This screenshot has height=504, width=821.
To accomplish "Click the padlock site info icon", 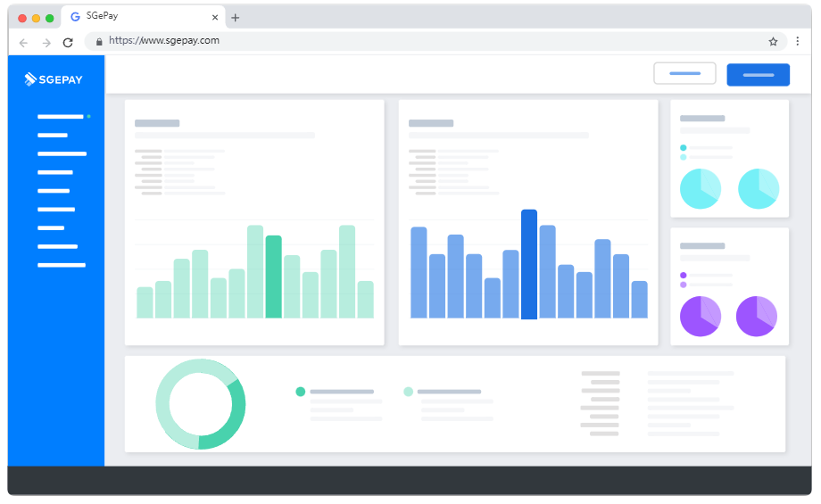I will click(99, 41).
